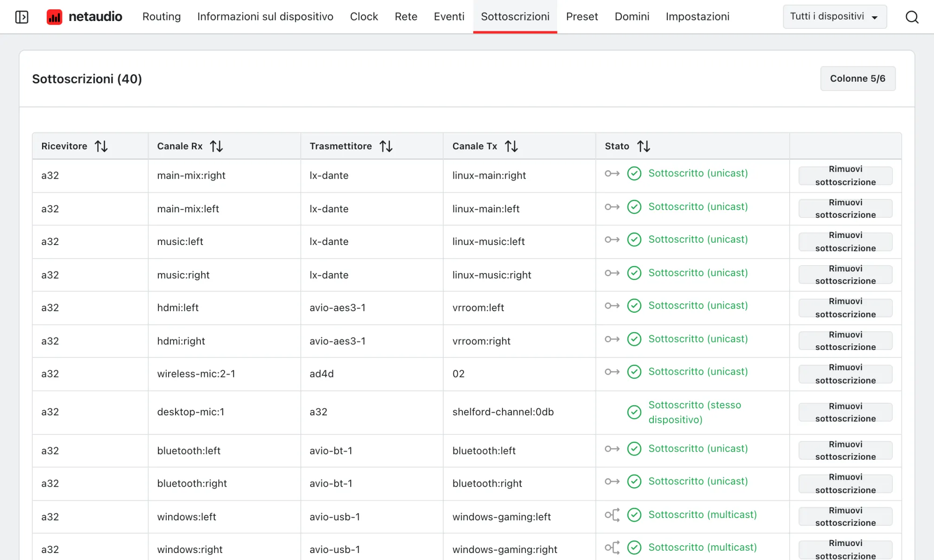
Task: Remove subscription for main-mix:right
Action: point(845,175)
